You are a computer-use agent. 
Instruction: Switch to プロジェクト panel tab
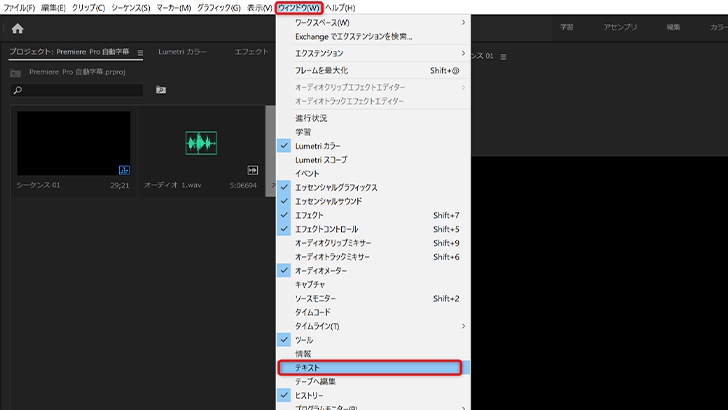point(69,52)
